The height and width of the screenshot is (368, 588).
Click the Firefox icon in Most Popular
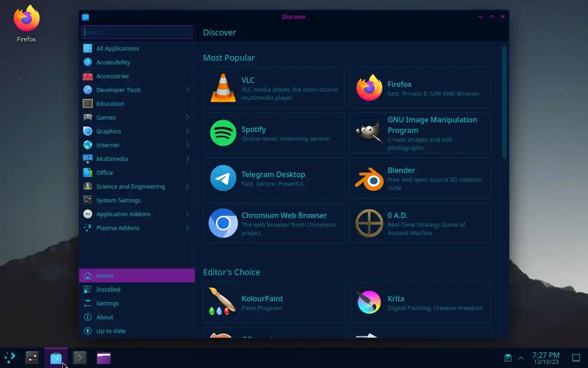tap(369, 88)
